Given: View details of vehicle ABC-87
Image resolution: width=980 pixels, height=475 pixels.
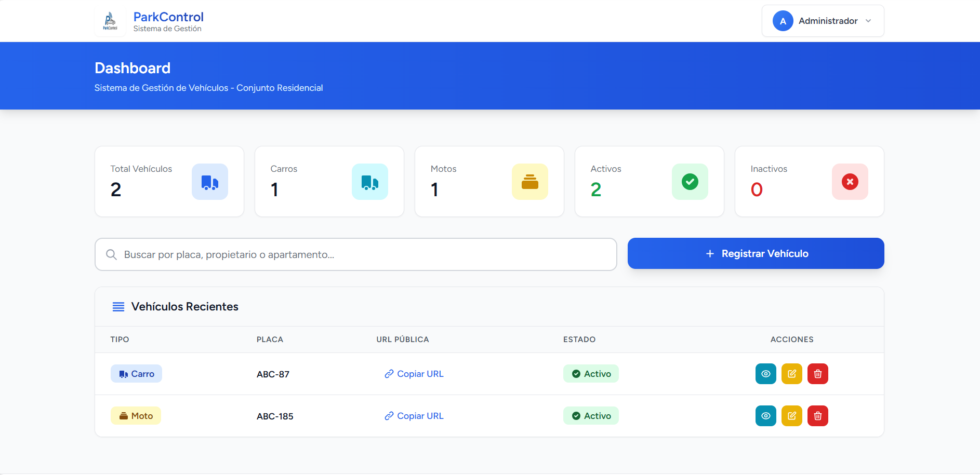Looking at the screenshot, I should (765, 374).
